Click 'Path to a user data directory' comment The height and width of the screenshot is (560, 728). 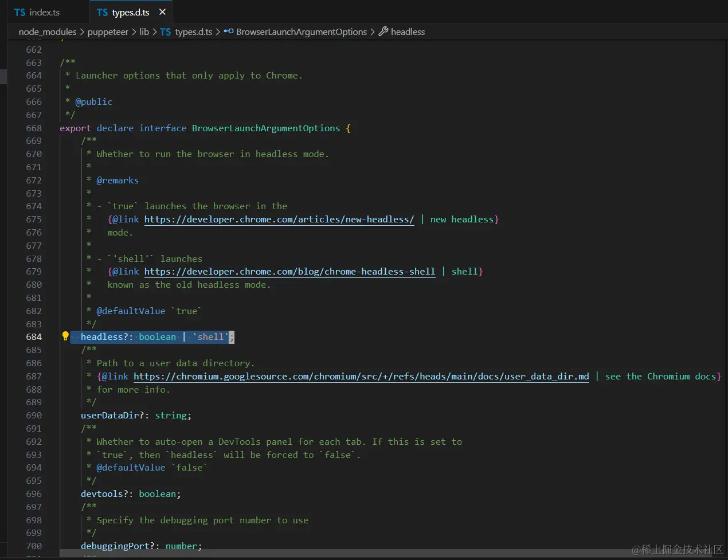tap(175, 363)
